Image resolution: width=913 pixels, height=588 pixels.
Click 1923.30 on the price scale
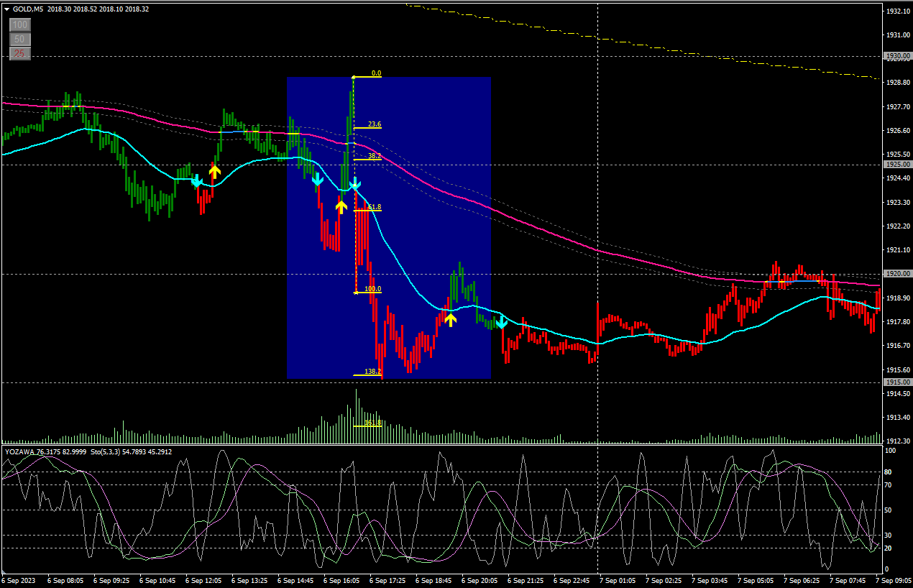pyautogui.click(x=899, y=203)
